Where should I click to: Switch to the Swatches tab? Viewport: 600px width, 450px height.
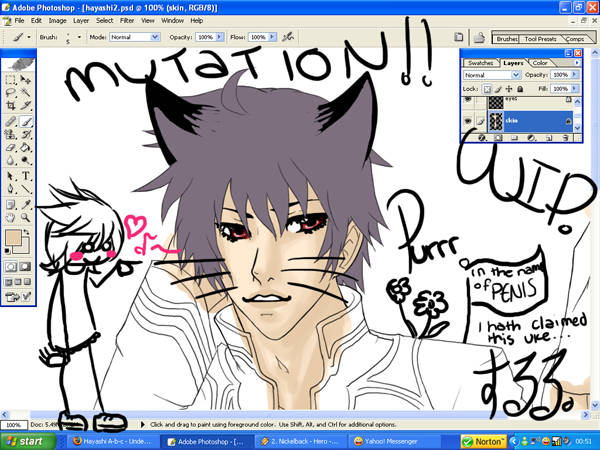coord(481,62)
